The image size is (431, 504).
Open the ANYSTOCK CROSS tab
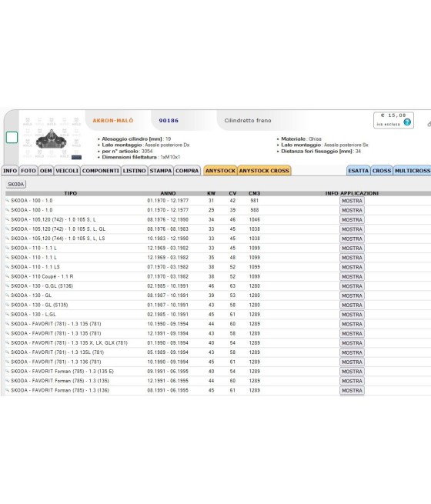(264, 171)
